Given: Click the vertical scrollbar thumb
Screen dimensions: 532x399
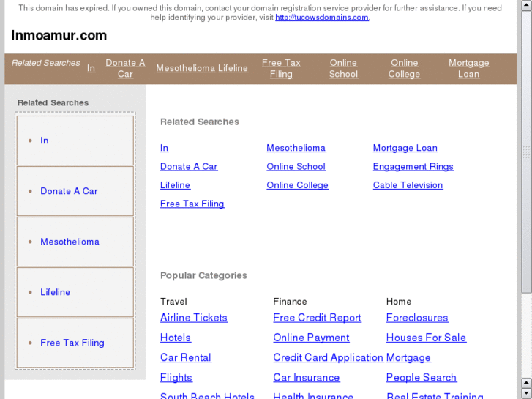Looking at the screenshot, I should tap(527, 151).
